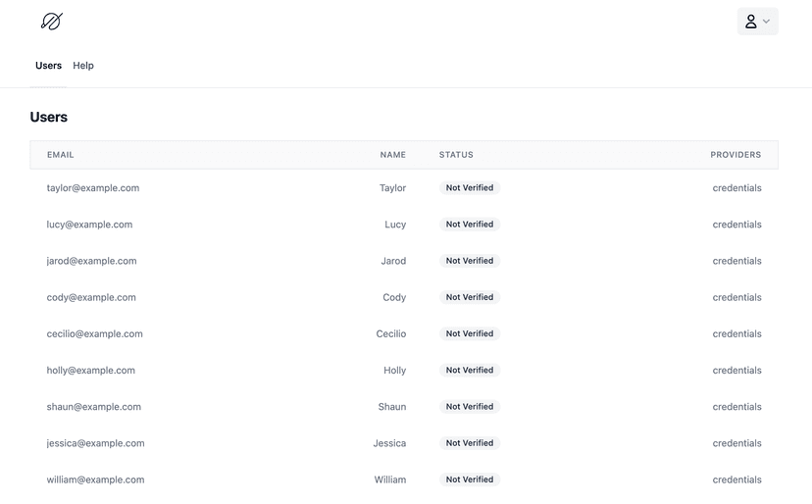The image size is (812, 504).
Task: Click the Not Verified badge for Cody
Action: pyautogui.click(x=470, y=297)
